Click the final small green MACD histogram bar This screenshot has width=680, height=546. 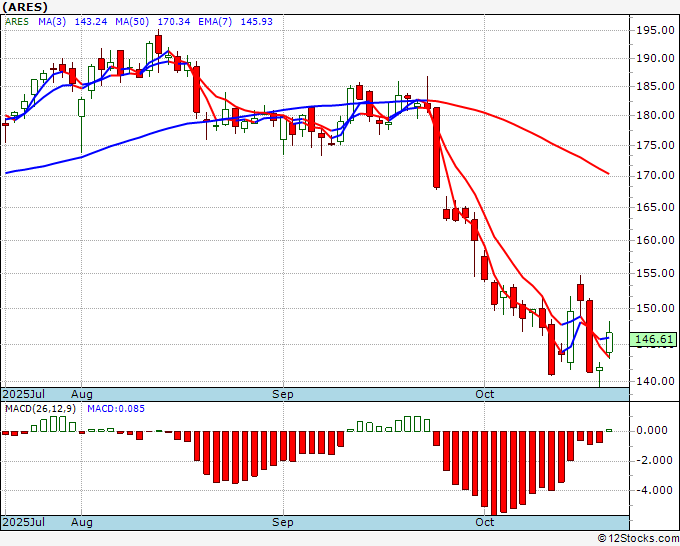(x=609, y=430)
